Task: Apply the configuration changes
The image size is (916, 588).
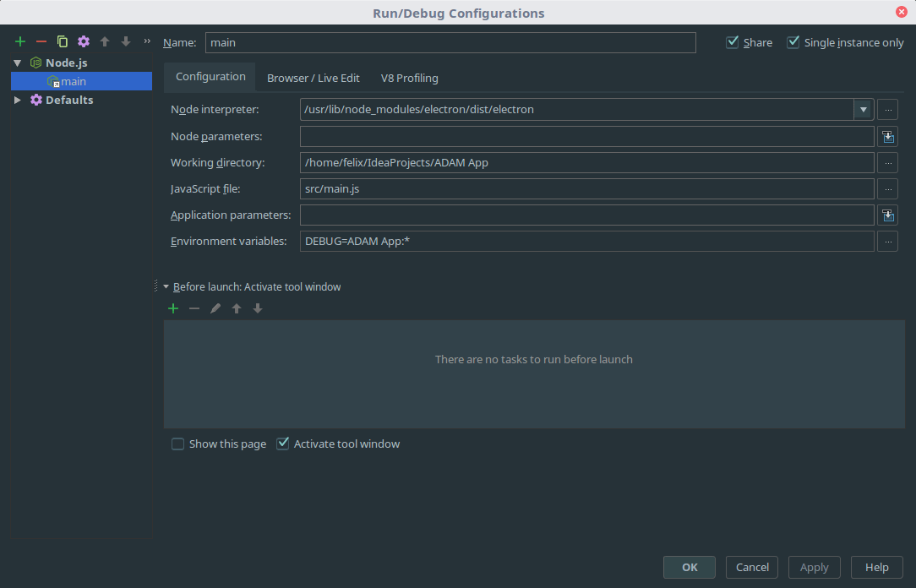Action: point(814,567)
